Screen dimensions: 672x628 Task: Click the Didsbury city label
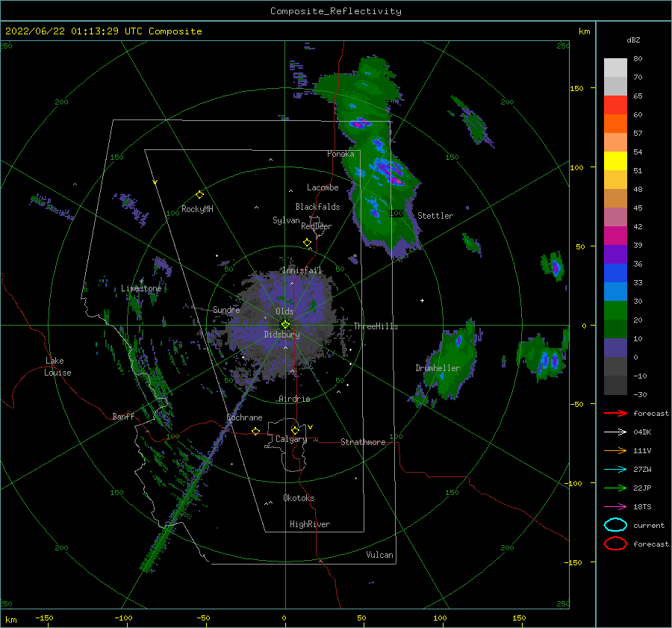282,335
